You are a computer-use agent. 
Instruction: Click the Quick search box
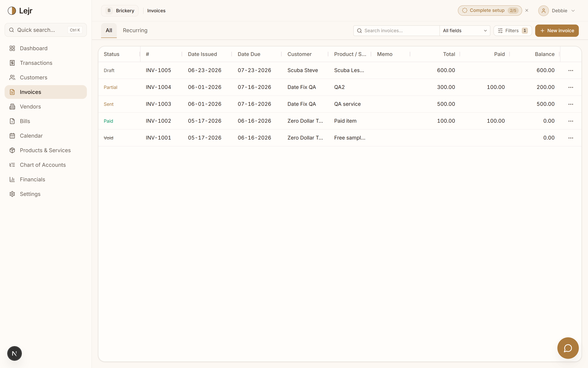tap(46, 30)
